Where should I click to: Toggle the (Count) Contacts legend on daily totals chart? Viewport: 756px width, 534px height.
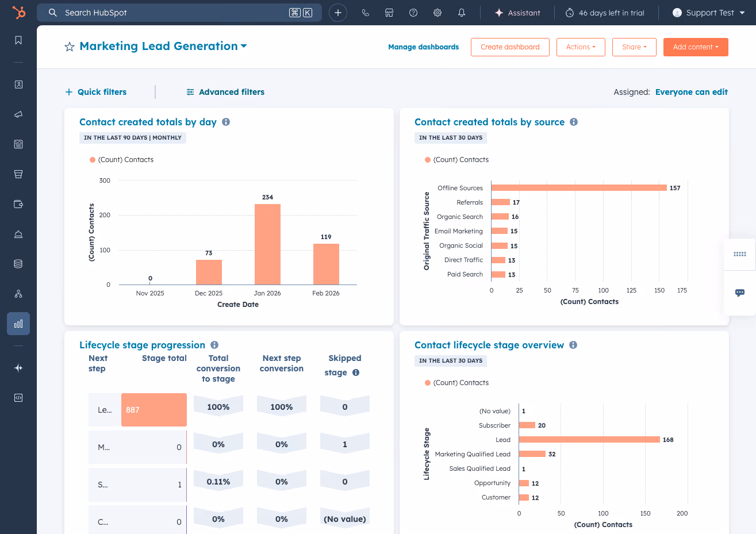(122, 159)
